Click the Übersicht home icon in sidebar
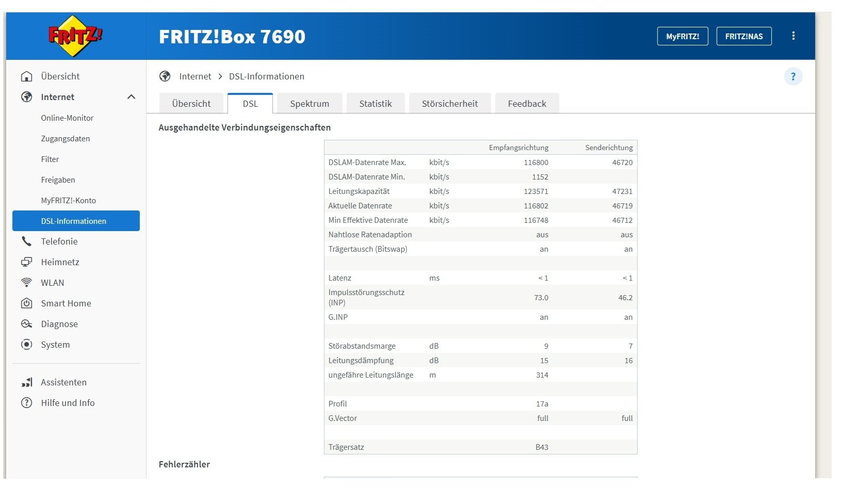The width and height of the screenshot is (844, 504). click(x=26, y=76)
